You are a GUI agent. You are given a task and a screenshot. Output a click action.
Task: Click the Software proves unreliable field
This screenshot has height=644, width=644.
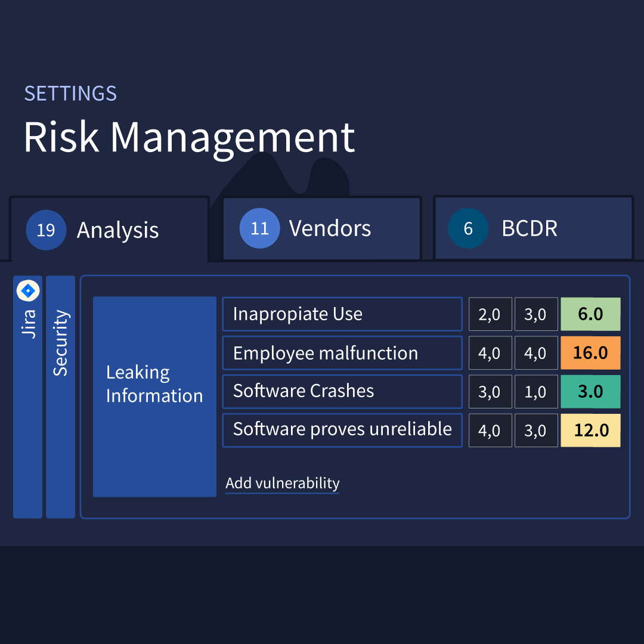(342, 430)
